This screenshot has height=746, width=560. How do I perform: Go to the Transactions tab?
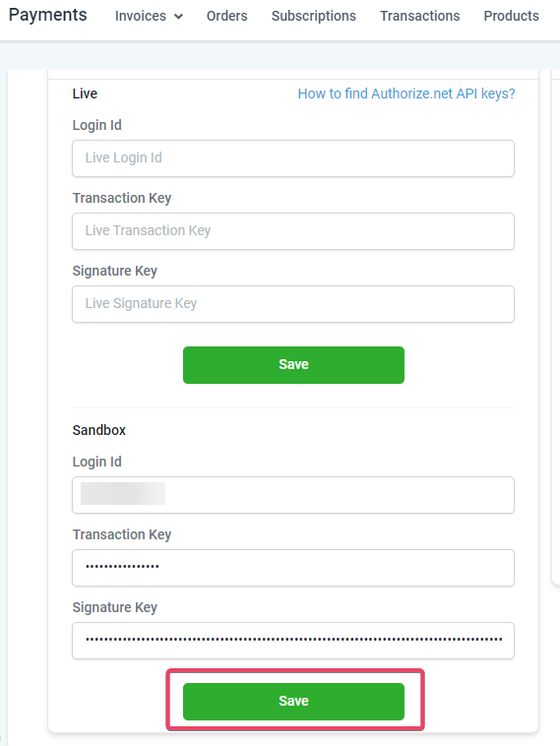(x=419, y=16)
